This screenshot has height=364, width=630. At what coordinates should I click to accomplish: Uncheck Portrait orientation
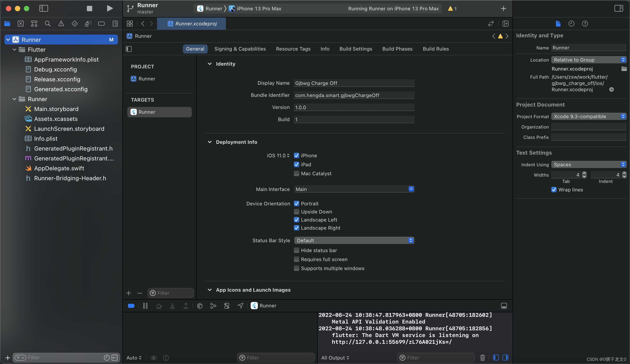click(297, 204)
